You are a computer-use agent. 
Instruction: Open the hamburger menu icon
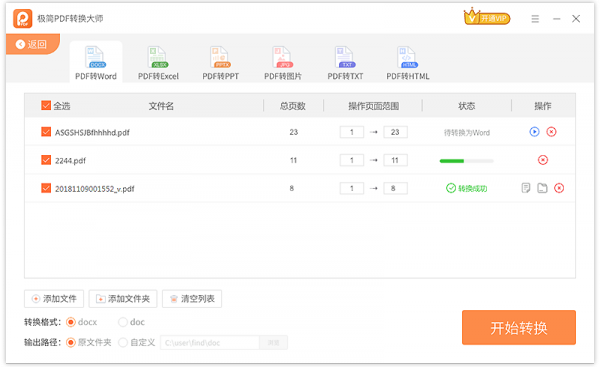pos(535,19)
